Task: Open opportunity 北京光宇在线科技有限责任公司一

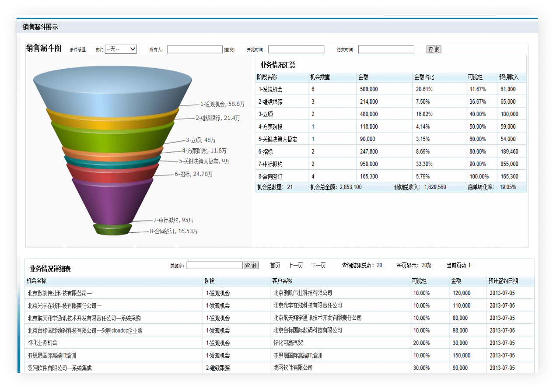Action: pyautogui.click(x=64, y=306)
